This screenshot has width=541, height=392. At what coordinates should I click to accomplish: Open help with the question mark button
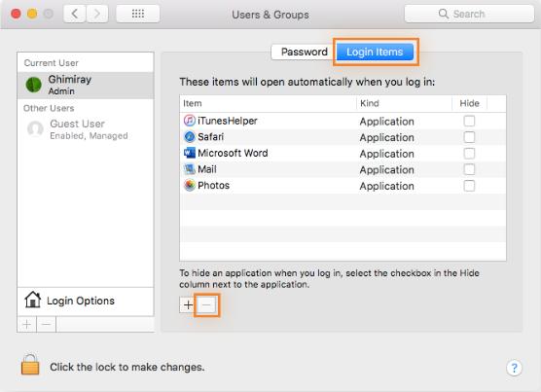[x=514, y=368]
